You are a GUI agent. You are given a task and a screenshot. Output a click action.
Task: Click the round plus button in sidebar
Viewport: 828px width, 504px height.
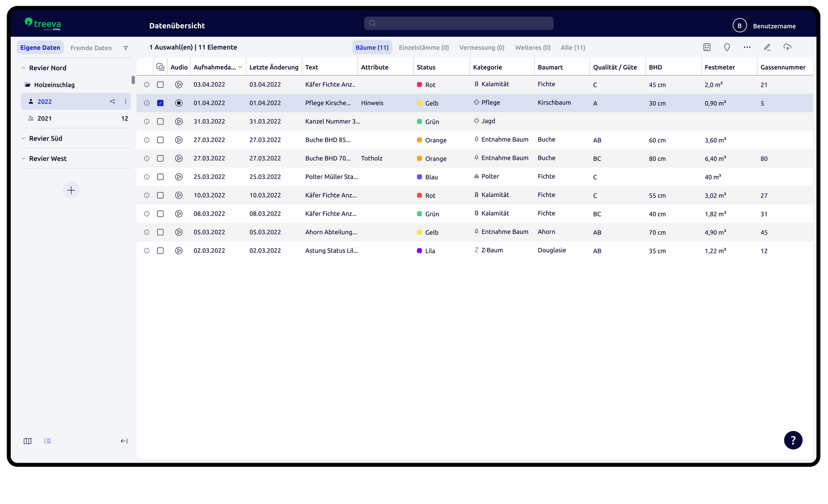pyautogui.click(x=71, y=190)
